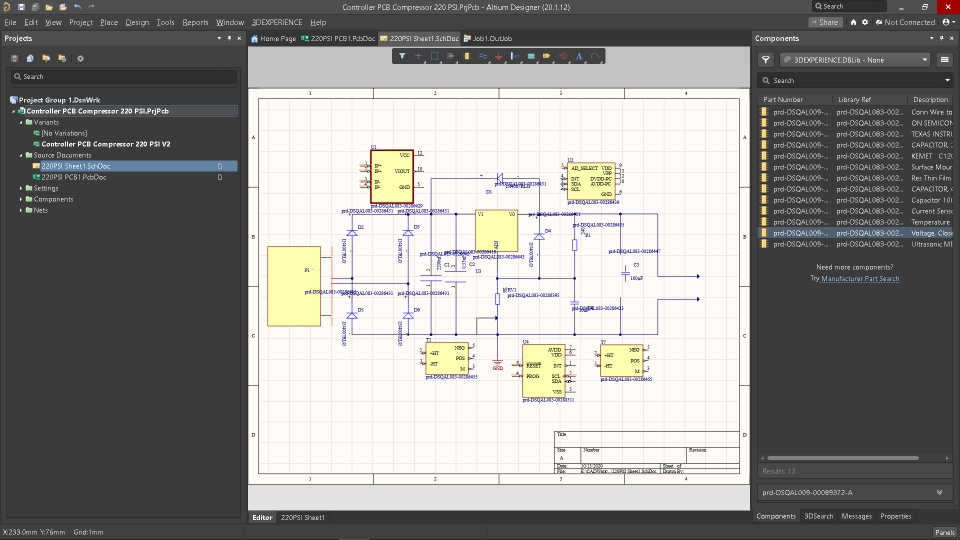The width and height of the screenshot is (960, 540).
Task: Select 220PSI PCB1.PcbDoc in the project tree
Action: tap(73, 178)
